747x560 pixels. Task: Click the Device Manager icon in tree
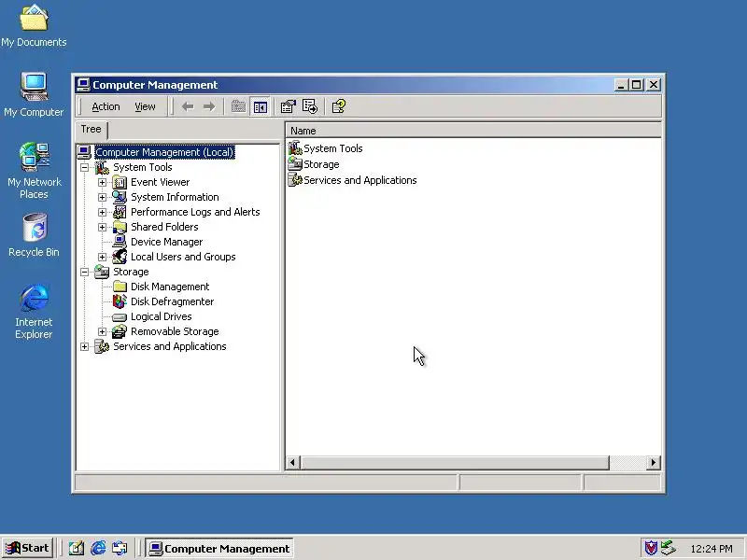click(120, 242)
